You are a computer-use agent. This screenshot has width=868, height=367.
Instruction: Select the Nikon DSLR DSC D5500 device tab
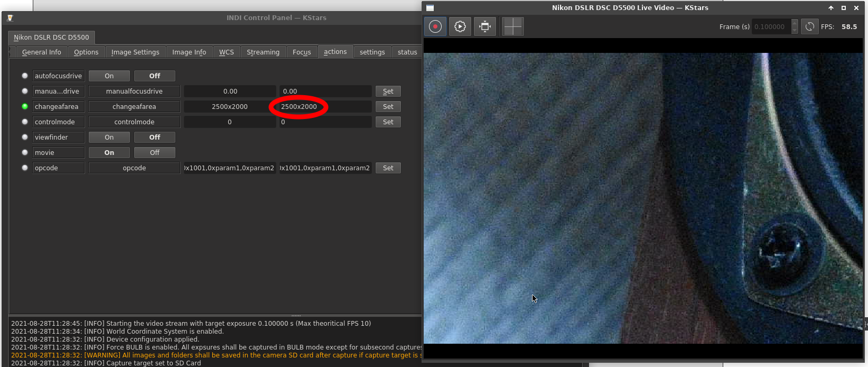click(51, 38)
